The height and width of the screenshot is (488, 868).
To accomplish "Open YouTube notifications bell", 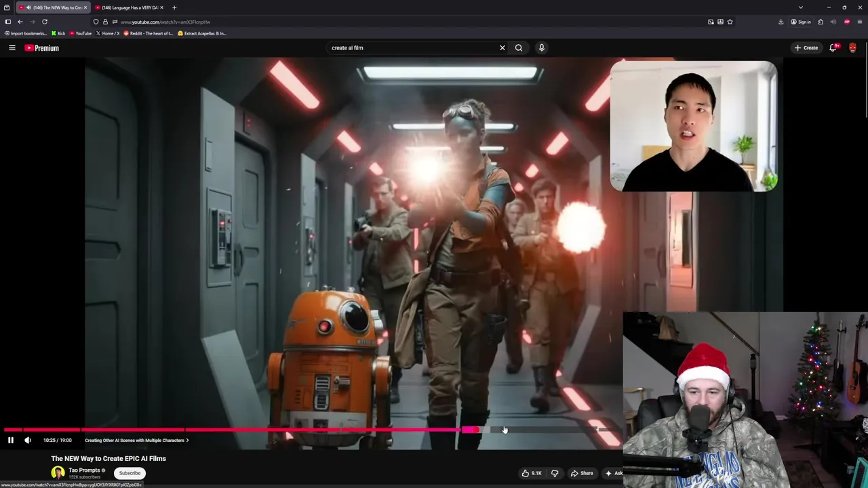I will coord(833,47).
